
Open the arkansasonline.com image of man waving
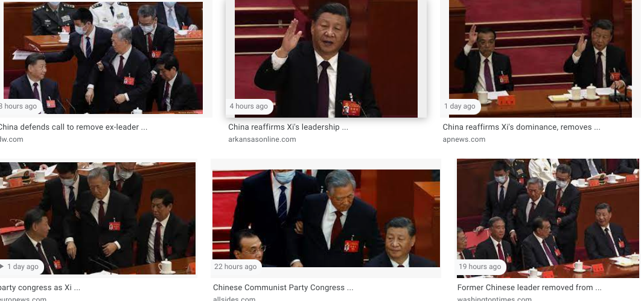click(326, 59)
